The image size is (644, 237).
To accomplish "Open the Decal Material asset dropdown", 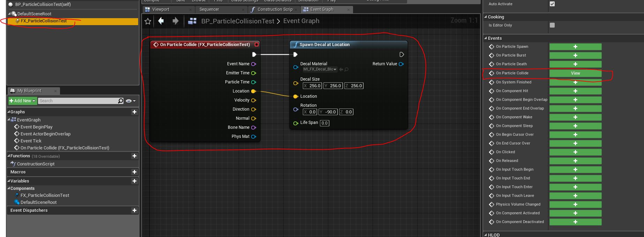I will click(320, 69).
